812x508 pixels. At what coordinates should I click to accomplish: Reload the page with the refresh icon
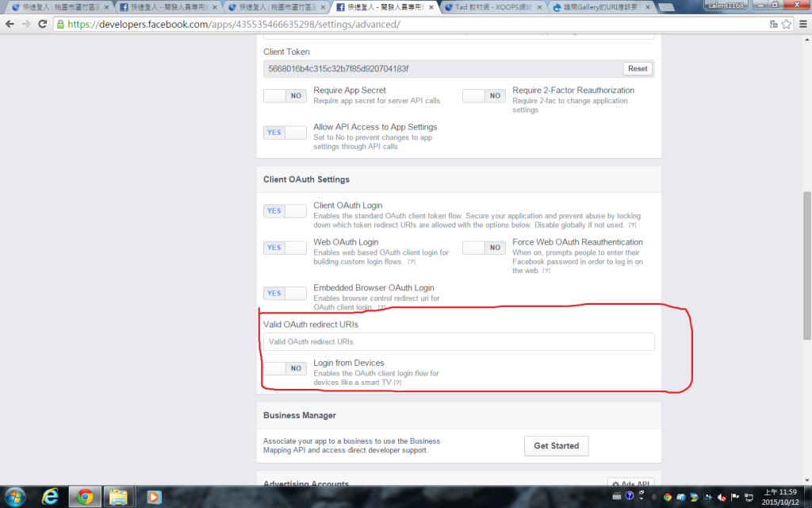point(44,24)
